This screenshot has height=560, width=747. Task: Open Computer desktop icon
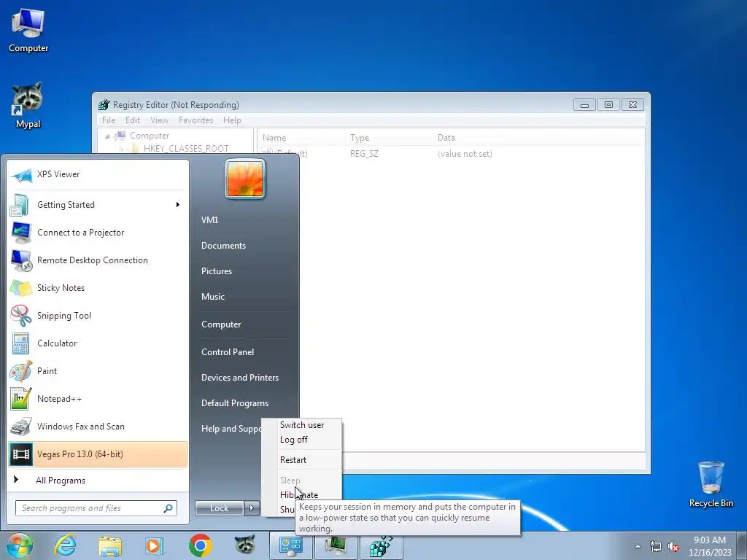28,30
